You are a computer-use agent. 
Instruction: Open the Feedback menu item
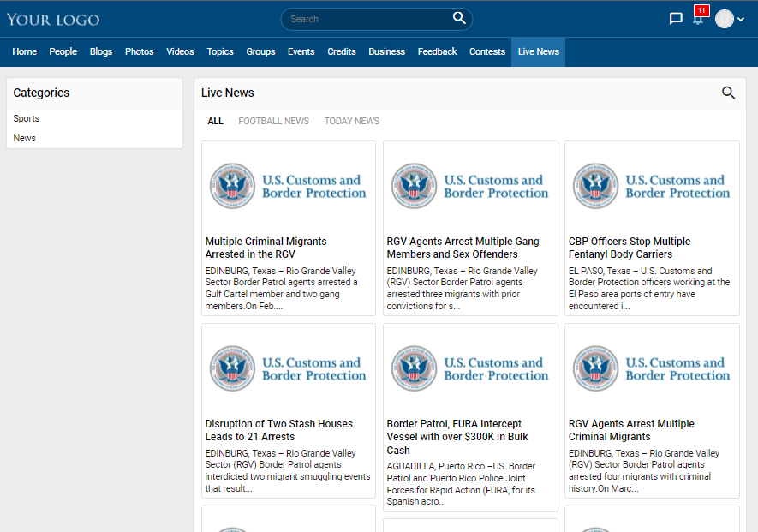click(x=437, y=51)
